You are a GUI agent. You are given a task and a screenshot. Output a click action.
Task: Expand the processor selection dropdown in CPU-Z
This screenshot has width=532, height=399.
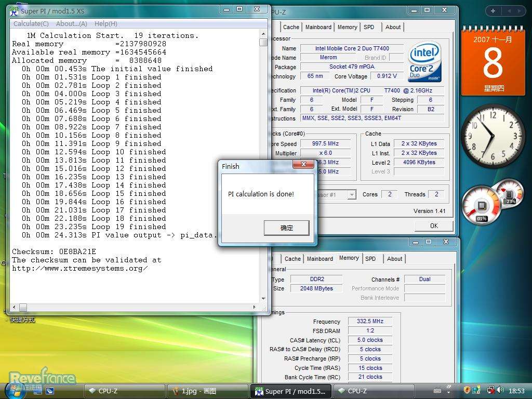tap(352, 195)
